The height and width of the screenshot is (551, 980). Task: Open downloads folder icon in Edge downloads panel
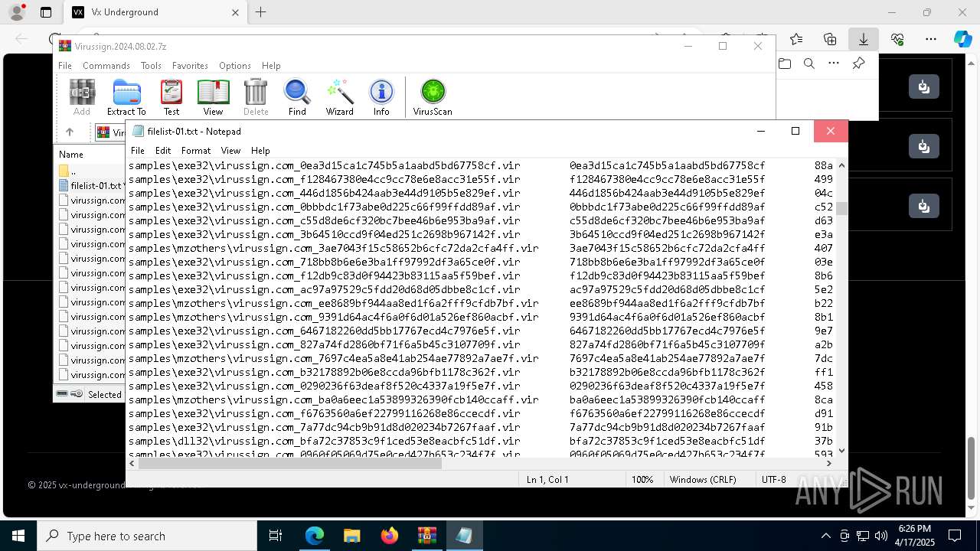(785, 64)
